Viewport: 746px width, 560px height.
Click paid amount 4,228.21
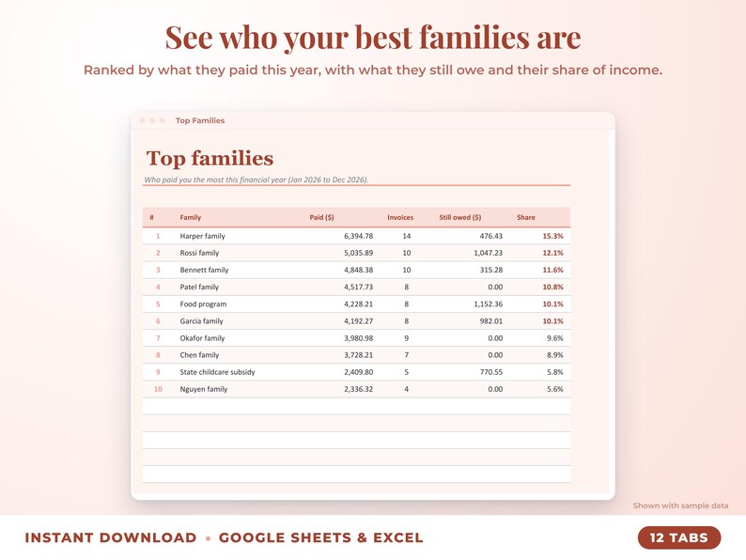tap(359, 304)
